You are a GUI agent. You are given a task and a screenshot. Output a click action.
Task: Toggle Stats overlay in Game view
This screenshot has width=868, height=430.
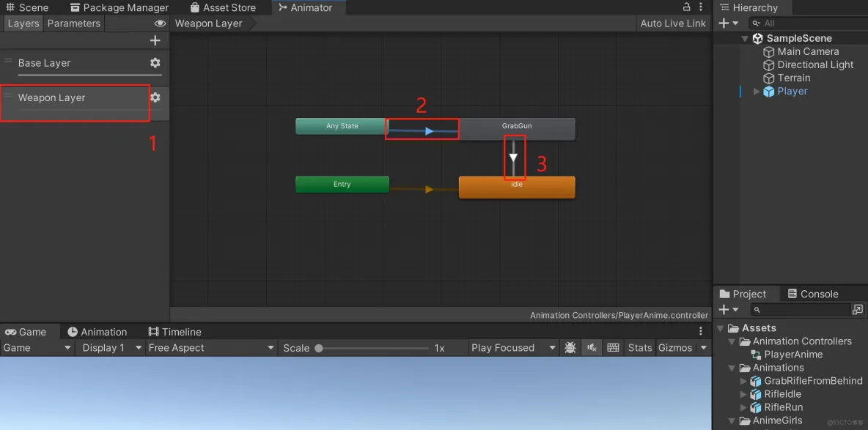coord(639,347)
